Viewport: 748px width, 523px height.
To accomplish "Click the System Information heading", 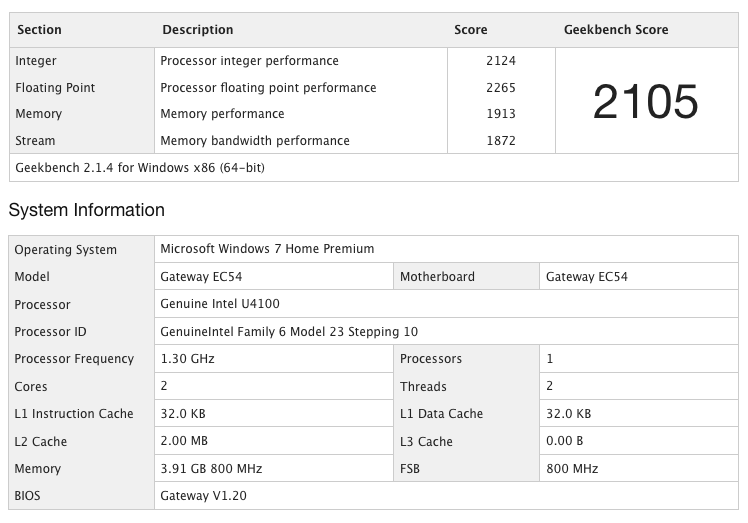I will pyautogui.click(x=87, y=211).
